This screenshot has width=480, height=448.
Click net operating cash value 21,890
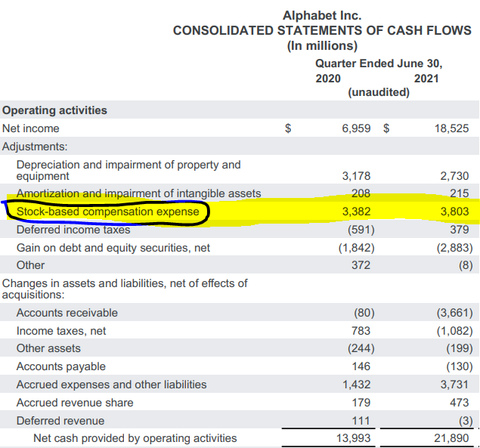[x=451, y=438]
